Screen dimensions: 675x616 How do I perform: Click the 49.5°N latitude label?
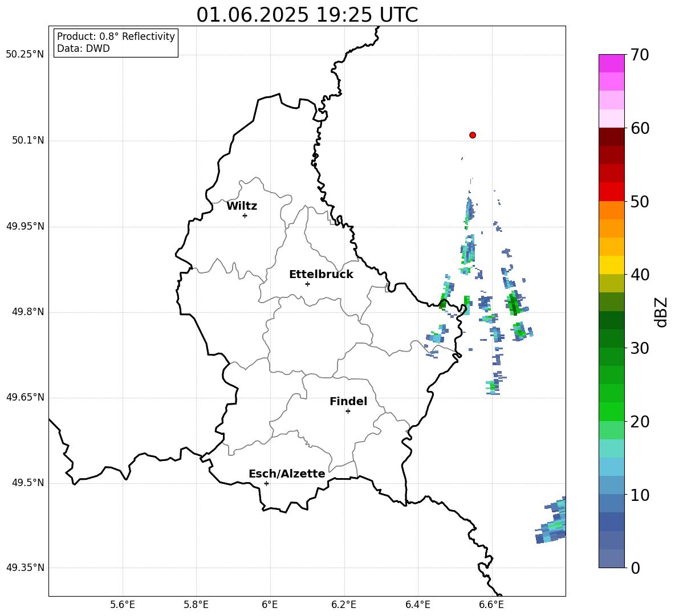pos(28,483)
